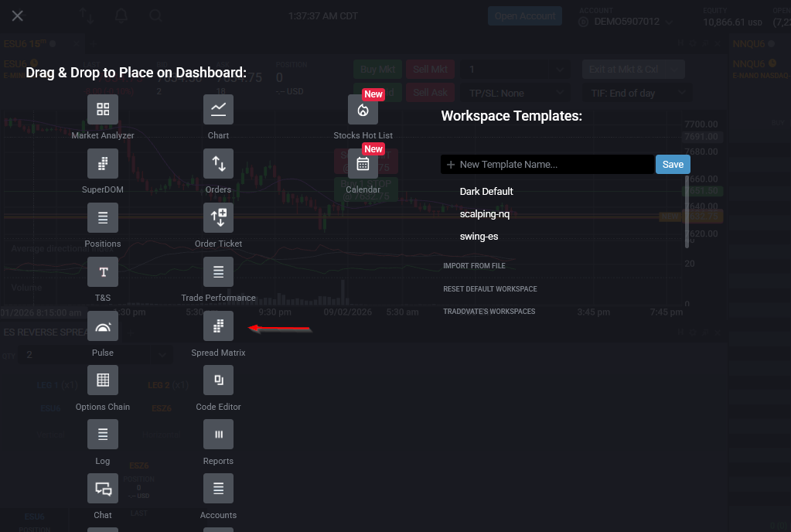Save the new workspace template
The height and width of the screenshot is (532, 791).
[673, 165]
